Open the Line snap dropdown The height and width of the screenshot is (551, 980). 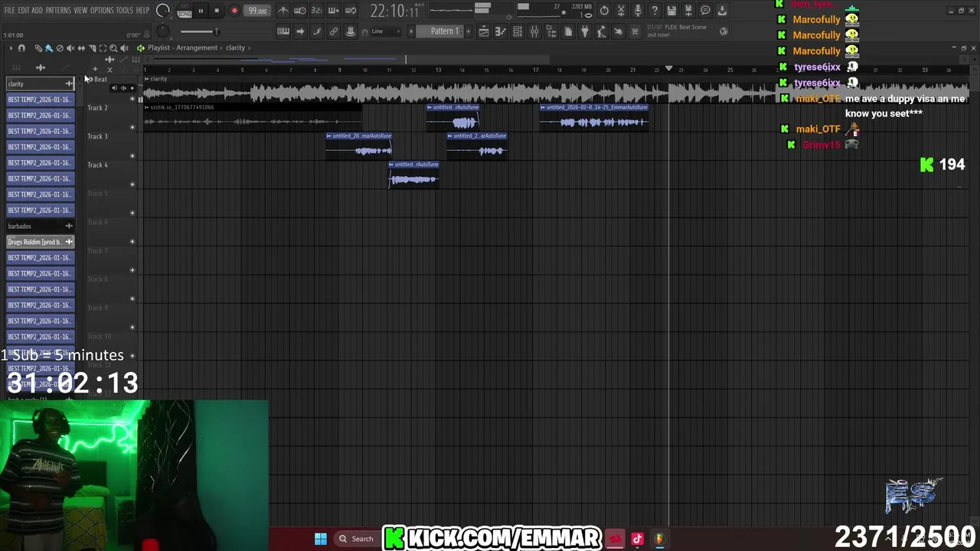pyautogui.click(x=384, y=31)
